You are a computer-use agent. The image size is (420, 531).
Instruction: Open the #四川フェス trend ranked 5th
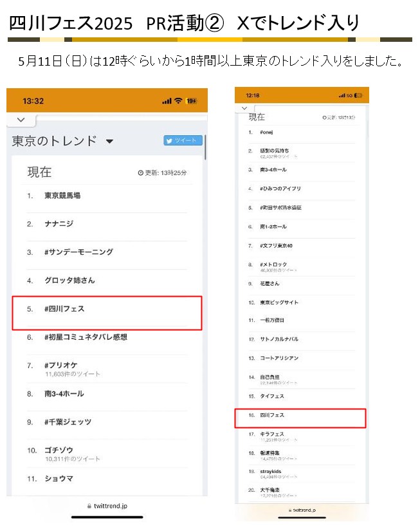click(x=64, y=309)
